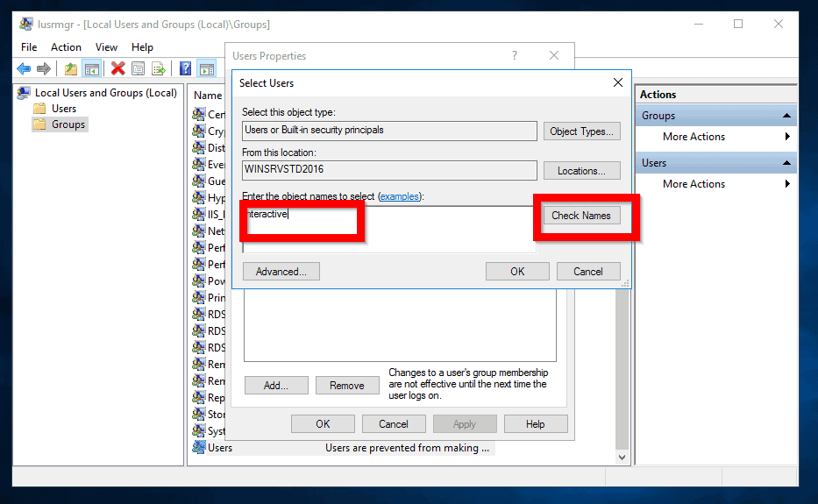Click Cancel in the Users Properties dialog
The height and width of the screenshot is (504, 818).
pos(394,424)
